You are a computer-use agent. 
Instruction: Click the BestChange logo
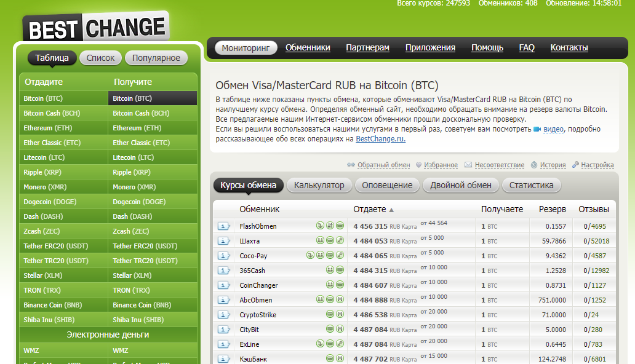97,27
